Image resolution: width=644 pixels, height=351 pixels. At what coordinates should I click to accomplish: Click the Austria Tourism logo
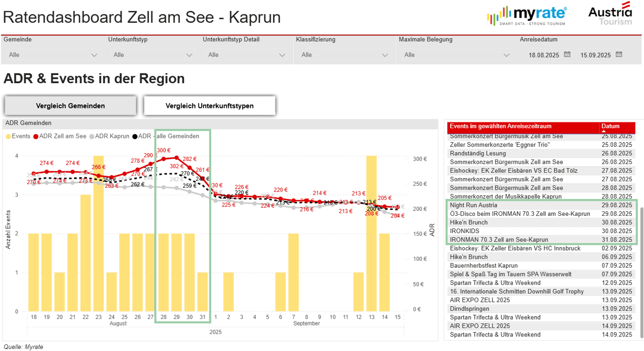610,14
